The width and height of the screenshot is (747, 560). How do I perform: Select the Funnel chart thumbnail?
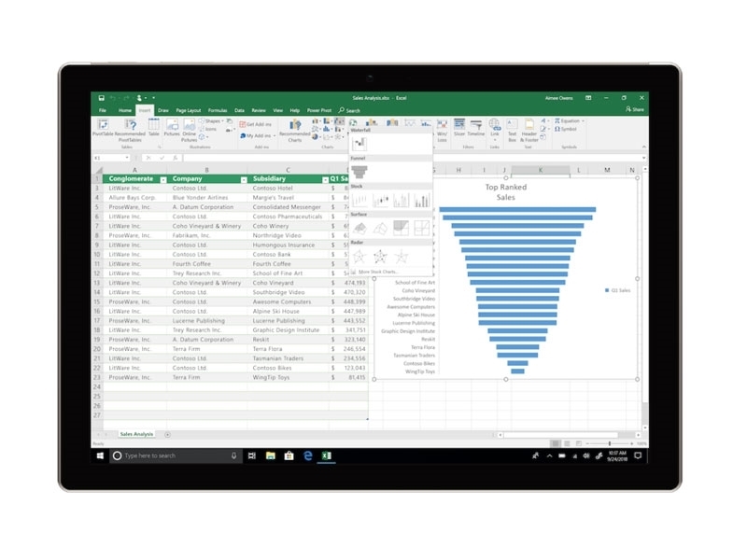[359, 172]
